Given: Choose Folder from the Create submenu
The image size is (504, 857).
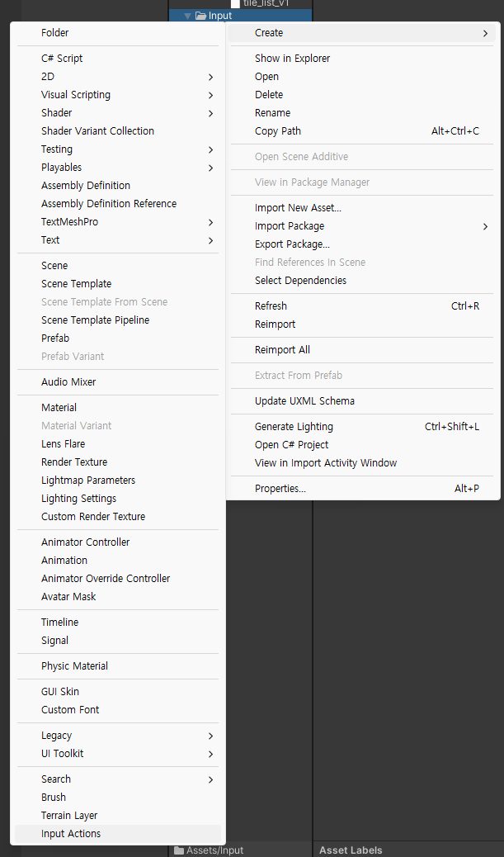Looking at the screenshot, I should pyautogui.click(x=118, y=33).
